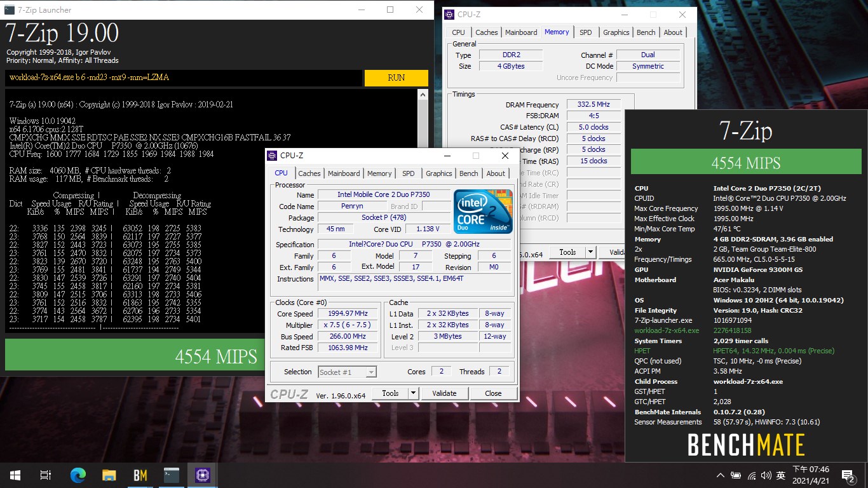Open About tab in front CPU-Z
The width and height of the screenshot is (868, 488).
pos(496,173)
